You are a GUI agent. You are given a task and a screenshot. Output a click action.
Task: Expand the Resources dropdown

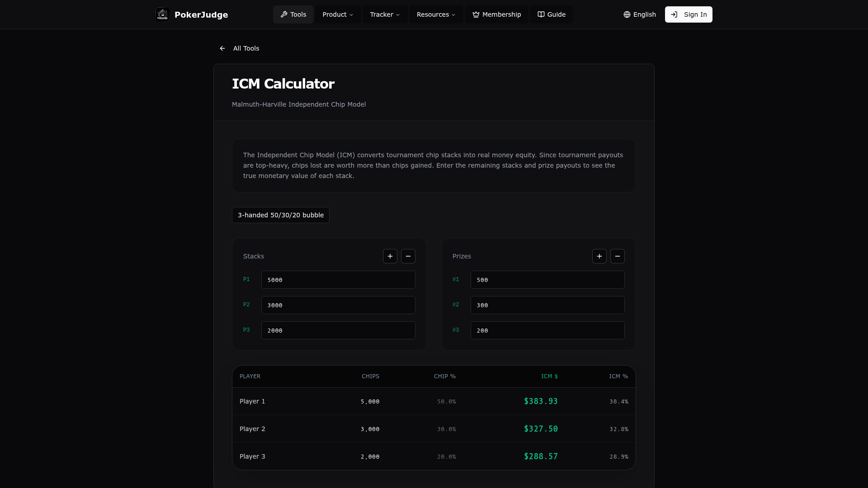[x=436, y=14]
